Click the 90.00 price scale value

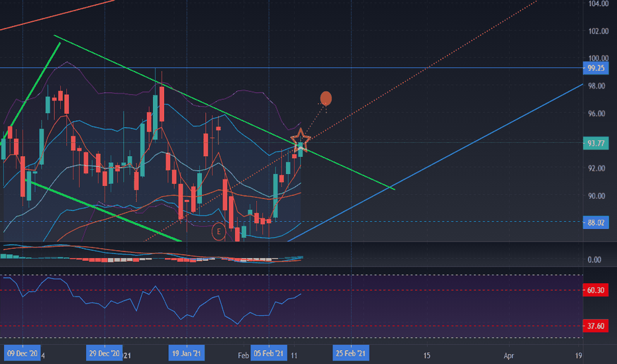click(x=596, y=196)
